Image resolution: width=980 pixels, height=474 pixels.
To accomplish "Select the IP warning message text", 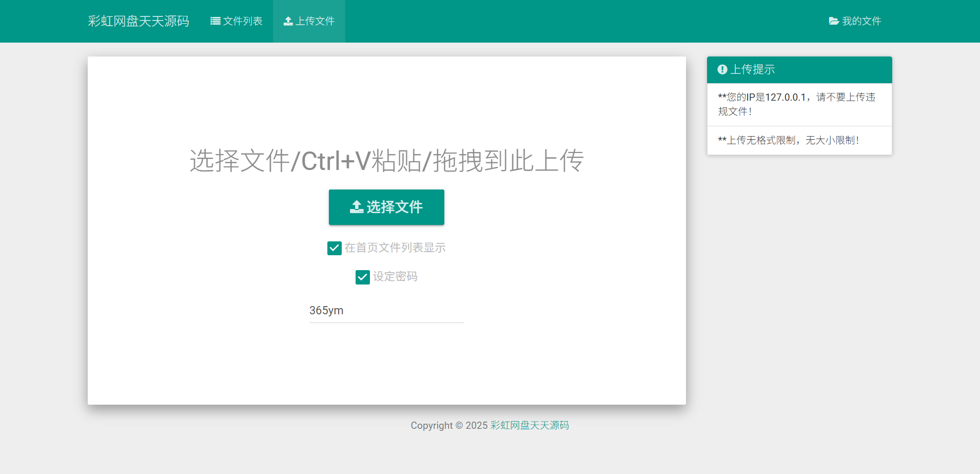I will pyautogui.click(x=797, y=104).
